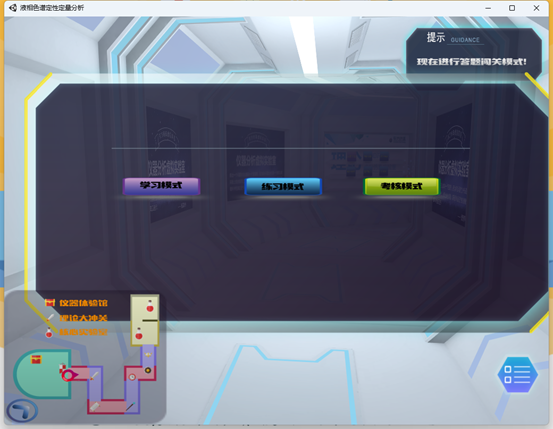Select upper red potion in yellow room

click(x=150, y=307)
